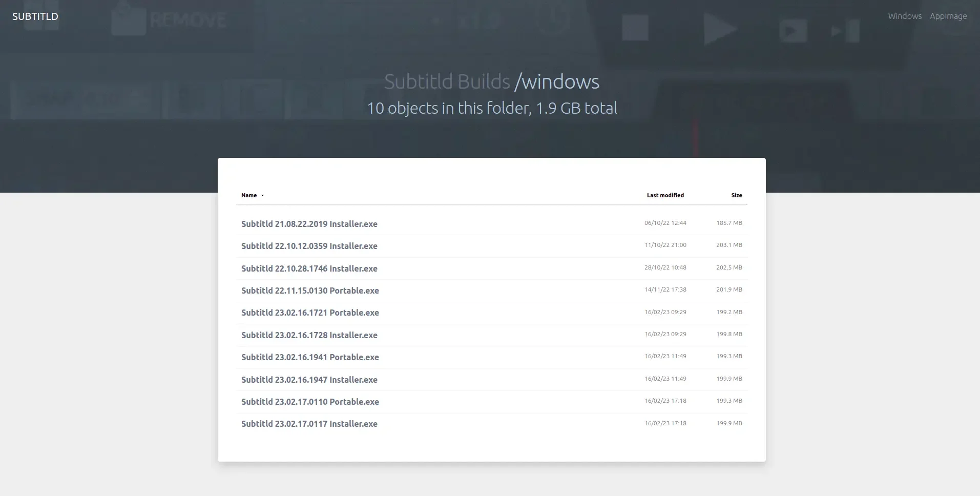Click the size value 201.9 MB
Image resolution: width=980 pixels, height=496 pixels.
tap(729, 290)
